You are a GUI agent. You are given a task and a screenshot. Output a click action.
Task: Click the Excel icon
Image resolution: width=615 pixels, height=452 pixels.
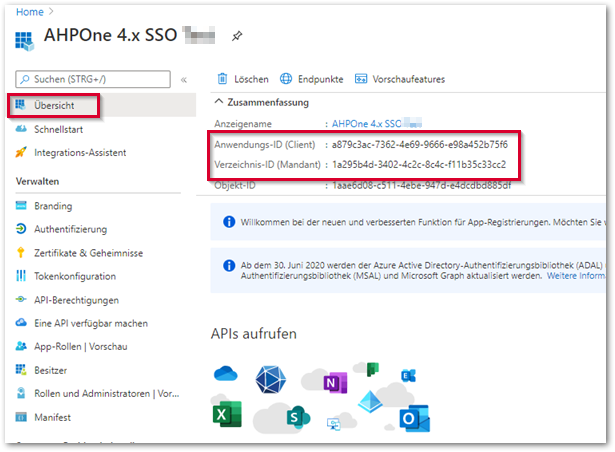(x=227, y=414)
